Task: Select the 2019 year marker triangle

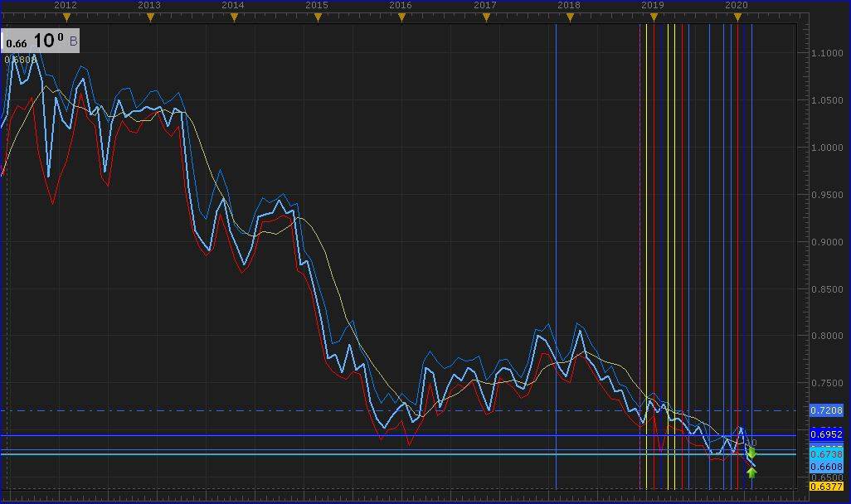Action: [x=654, y=17]
